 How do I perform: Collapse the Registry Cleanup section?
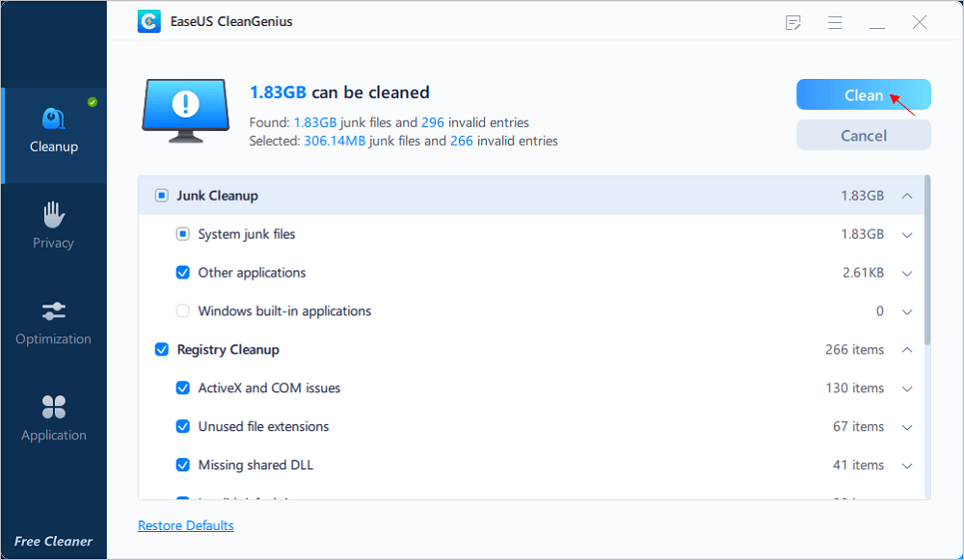(x=906, y=349)
